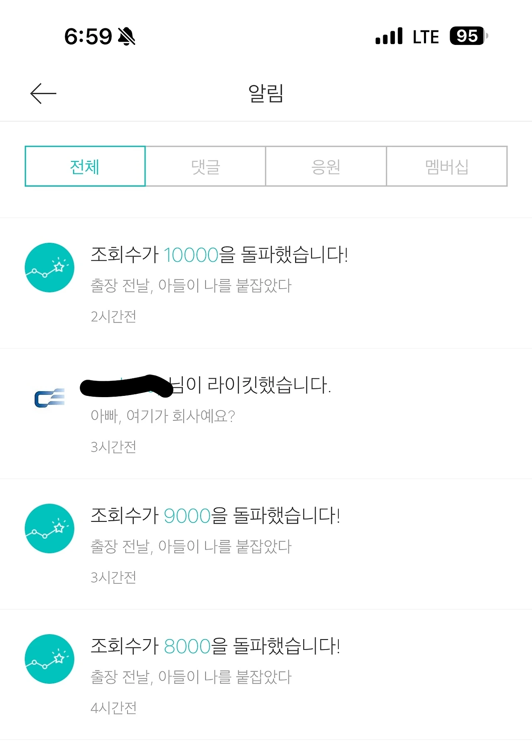Tap the 알림 page title
The image size is (532, 756).
click(x=266, y=93)
